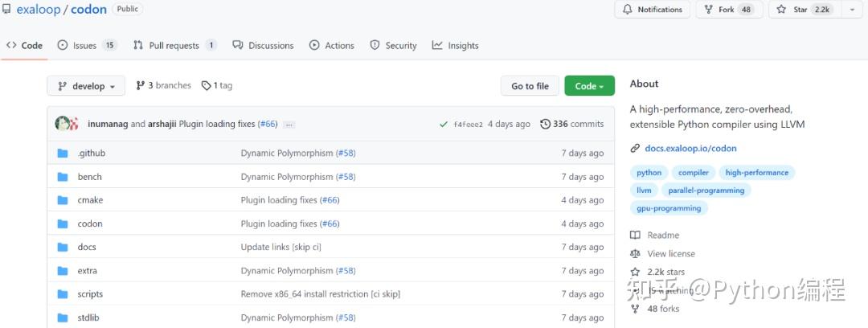
Task: Go to the Actions tab
Action: click(331, 46)
